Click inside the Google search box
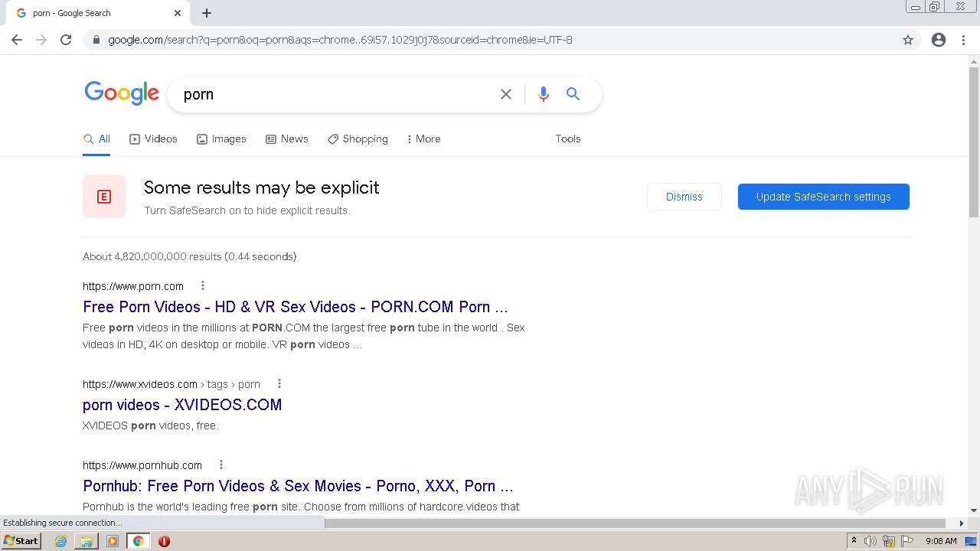This screenshot has width=980, height=551. [337, 94]
